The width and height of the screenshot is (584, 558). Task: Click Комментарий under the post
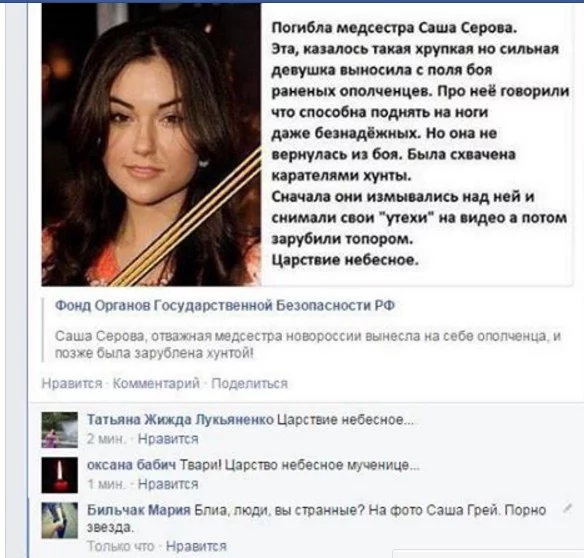point(156,383)
